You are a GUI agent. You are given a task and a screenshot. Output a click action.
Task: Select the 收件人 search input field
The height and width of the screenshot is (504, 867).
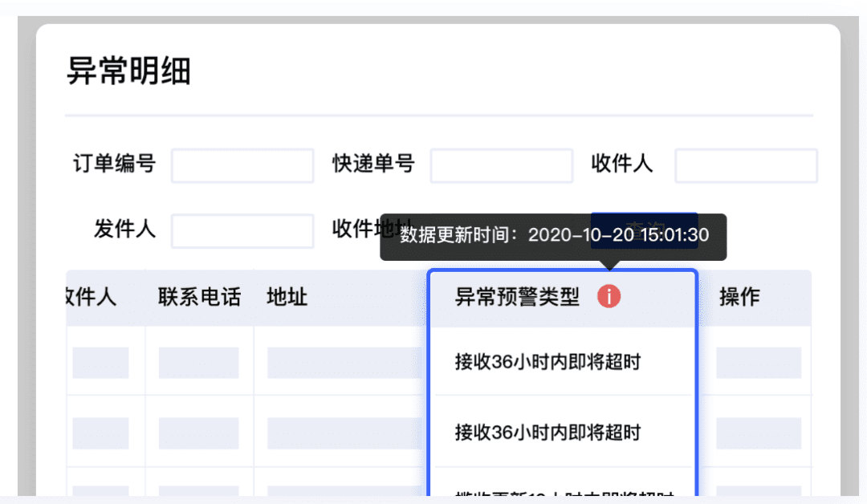pos(745,166)
